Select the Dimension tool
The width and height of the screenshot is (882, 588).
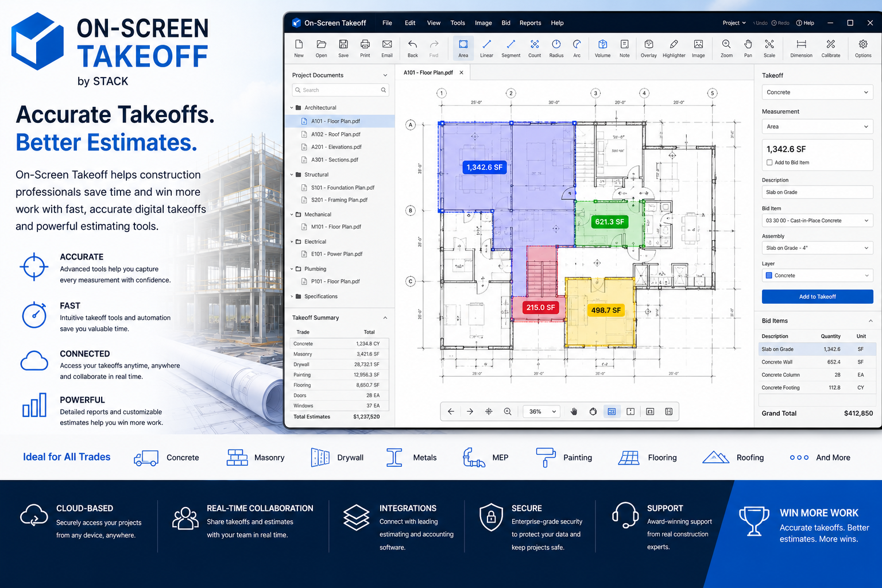pyautogui.click(x=801, y=48)
